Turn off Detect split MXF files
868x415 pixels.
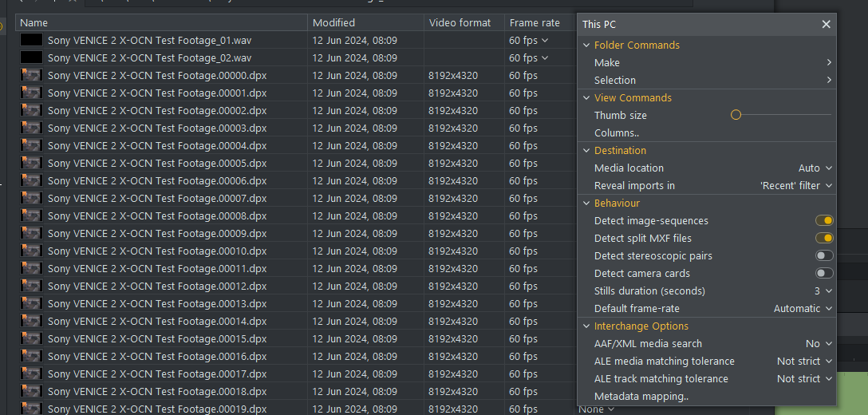(x=823, y=239)
